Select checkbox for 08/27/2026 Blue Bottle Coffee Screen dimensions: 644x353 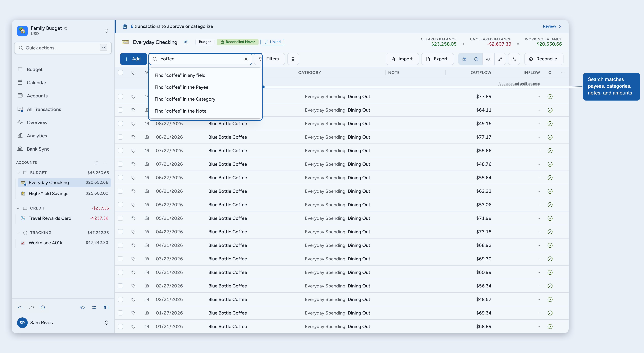tap(120, 124)
